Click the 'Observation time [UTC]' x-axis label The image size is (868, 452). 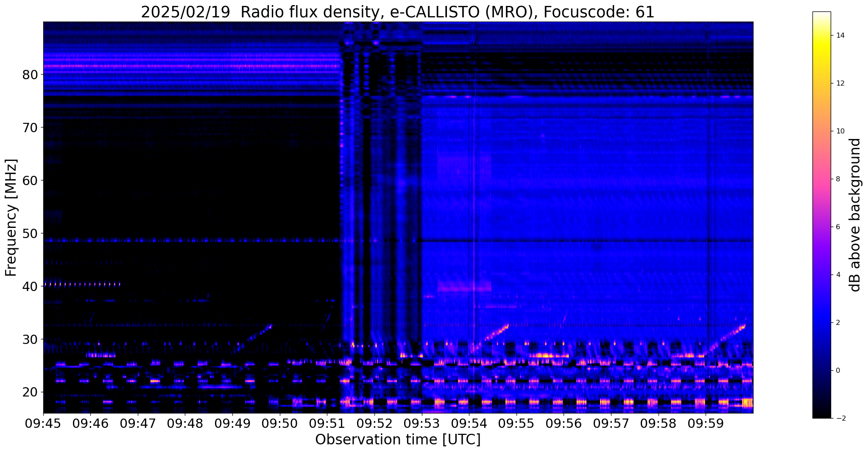pyautogui.click(x=398, y=440)
